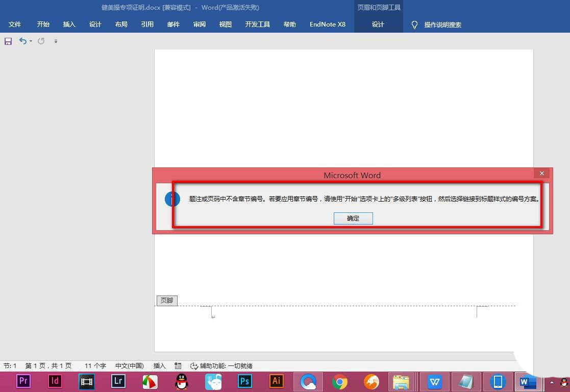This screenshot has height=392, width=570.
Task: Open the Customize Quick Access Toolbar menu
Action: pos(56,41)
